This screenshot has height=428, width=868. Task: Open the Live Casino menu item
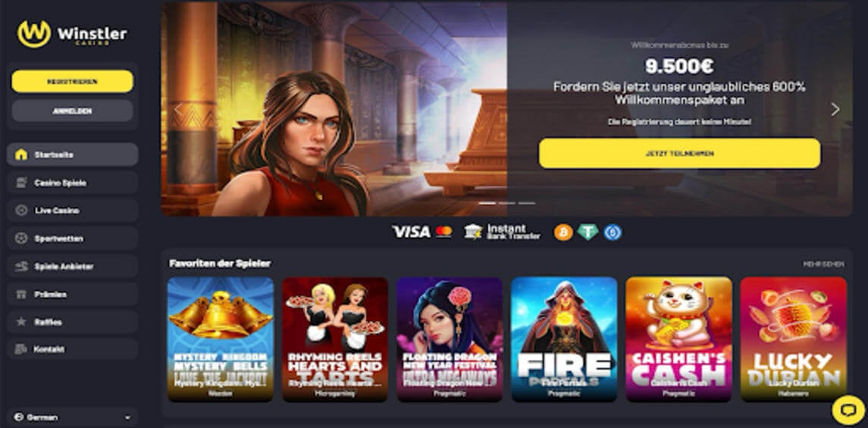[x=73, y=211]
